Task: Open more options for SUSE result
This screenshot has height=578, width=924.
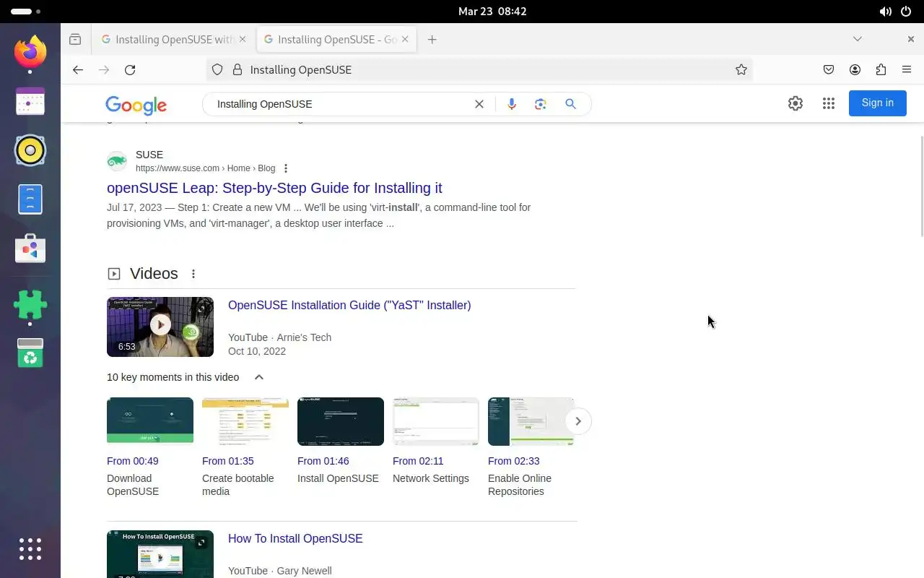Action: click(286, 168)
